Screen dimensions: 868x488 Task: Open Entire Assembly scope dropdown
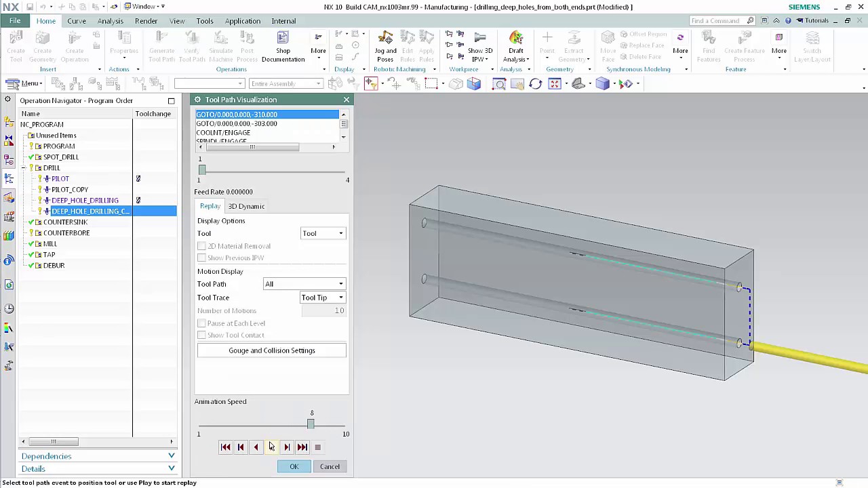pos(285,83)
